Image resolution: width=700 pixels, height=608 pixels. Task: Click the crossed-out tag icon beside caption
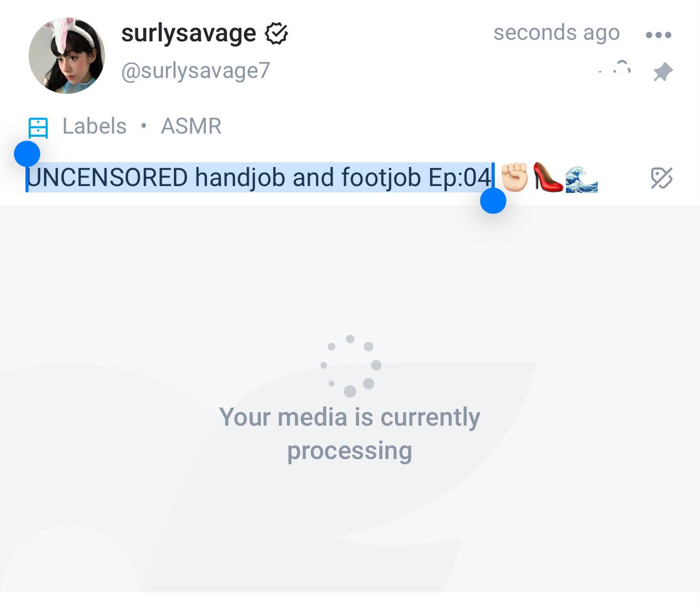[661, 178]
